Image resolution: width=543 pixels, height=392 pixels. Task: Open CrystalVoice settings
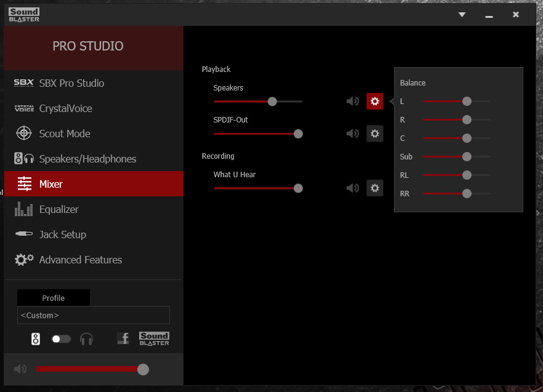[94, 108]
